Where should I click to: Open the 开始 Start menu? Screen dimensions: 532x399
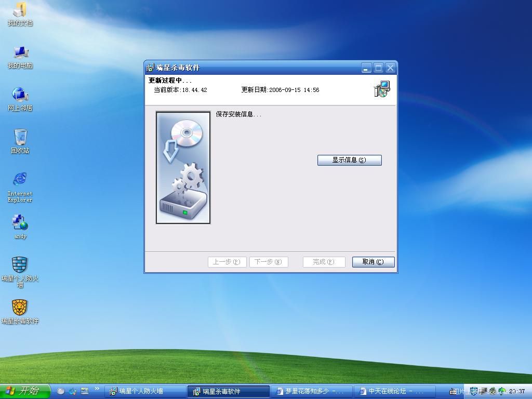point(25,391)
